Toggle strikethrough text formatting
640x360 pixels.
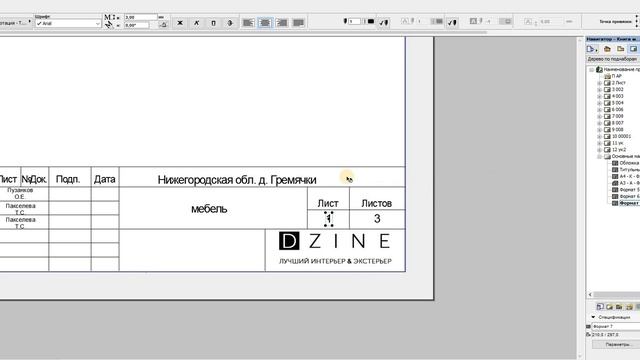point(230,23)
